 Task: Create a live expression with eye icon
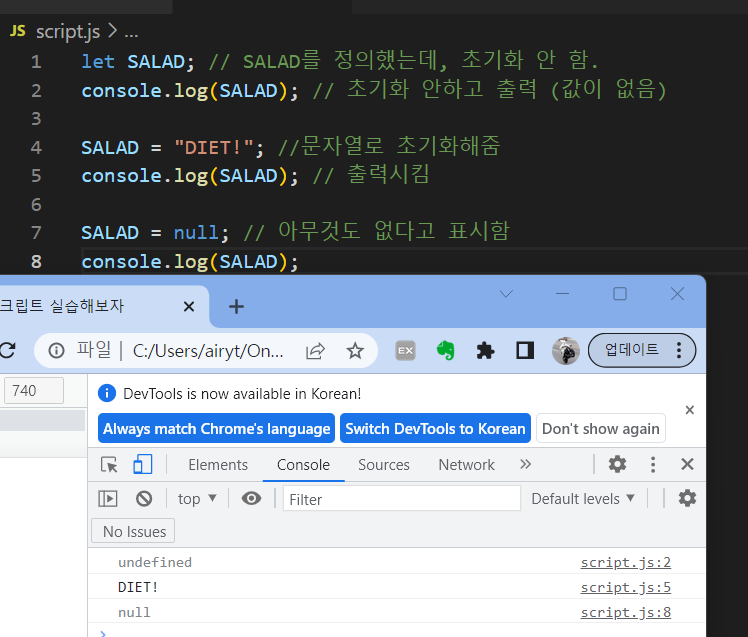coord(251,499)
